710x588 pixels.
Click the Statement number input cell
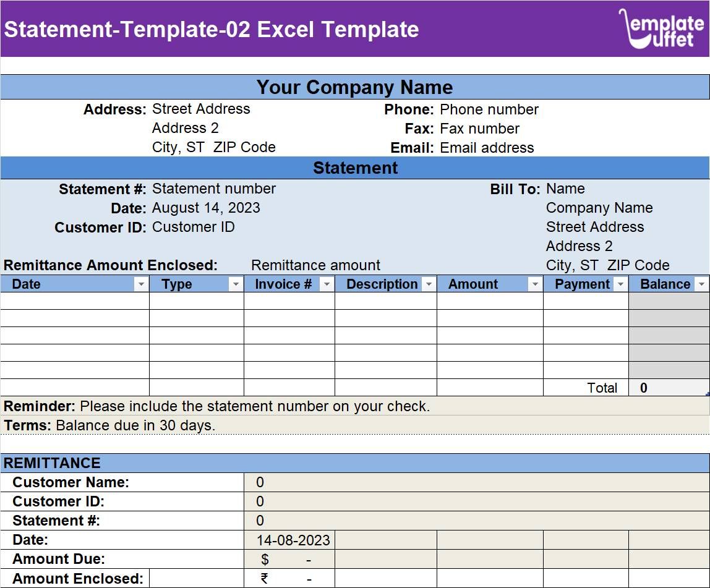pyautogui.click(x=213, y=189)
